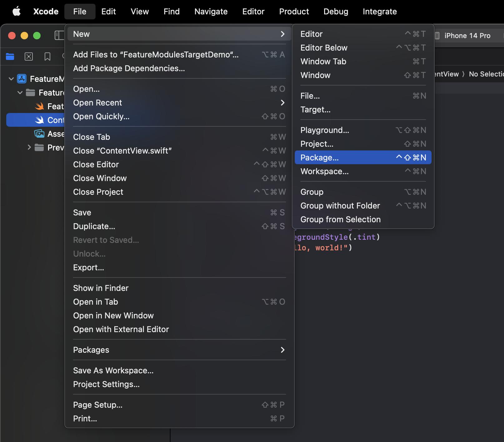Image resolution: width=504 pixels, height=442 pixels.
Task: Choose Open in New Window
Action: pos(179,316)
